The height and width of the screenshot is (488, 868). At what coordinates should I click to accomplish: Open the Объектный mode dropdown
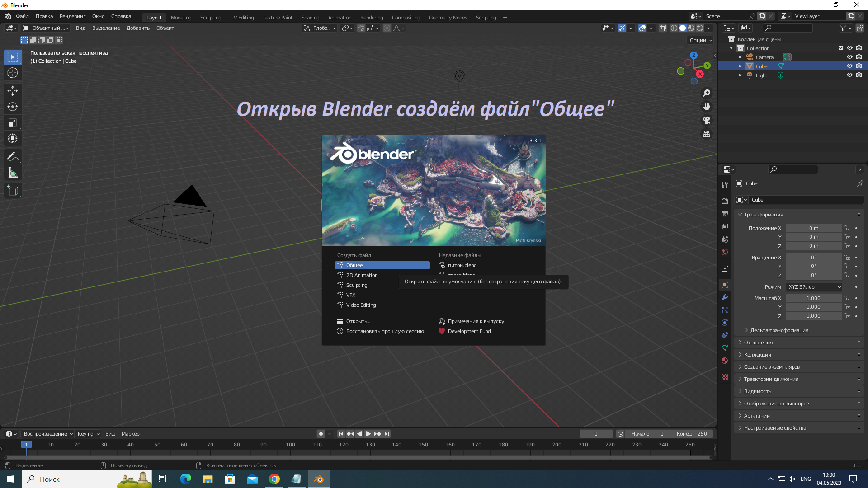[x=46, y=28]
